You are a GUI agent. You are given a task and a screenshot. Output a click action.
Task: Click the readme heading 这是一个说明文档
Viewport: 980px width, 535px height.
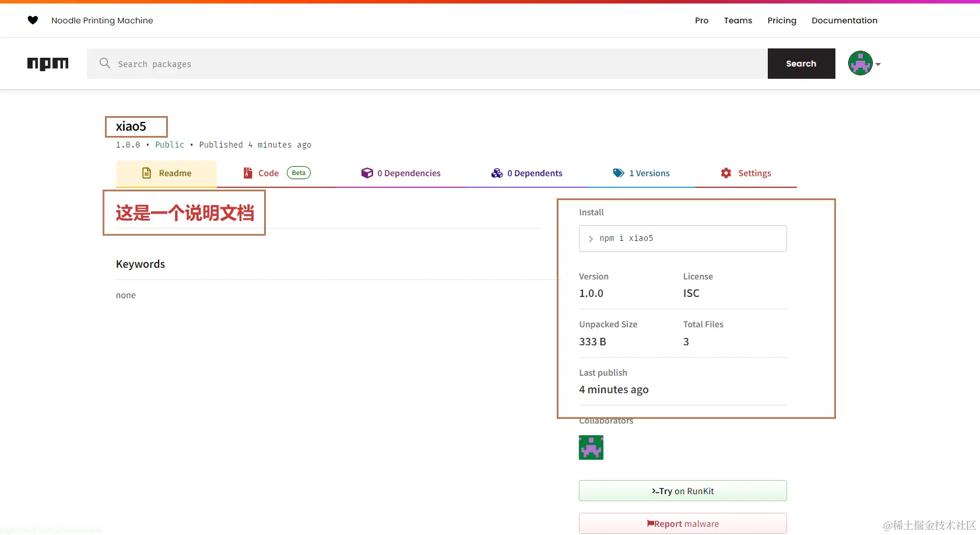pos(185,213)
